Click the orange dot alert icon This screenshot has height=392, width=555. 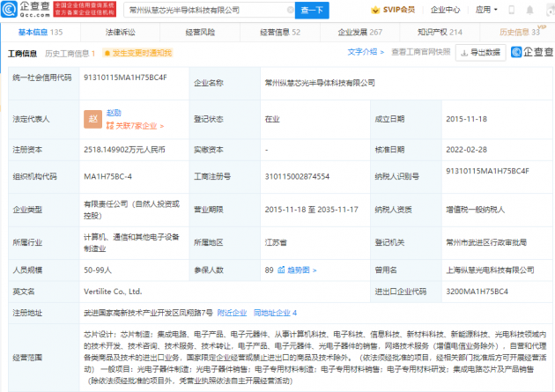(x=107, y=54)
